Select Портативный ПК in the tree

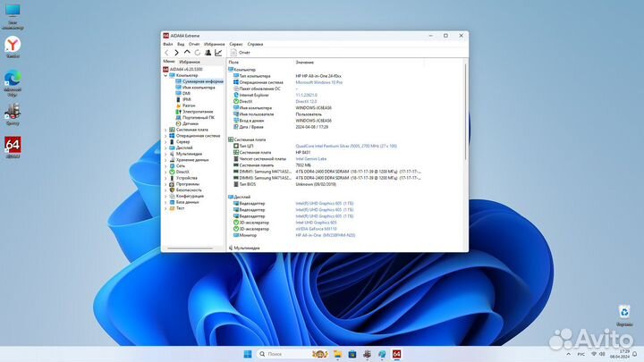coord(198,117)
